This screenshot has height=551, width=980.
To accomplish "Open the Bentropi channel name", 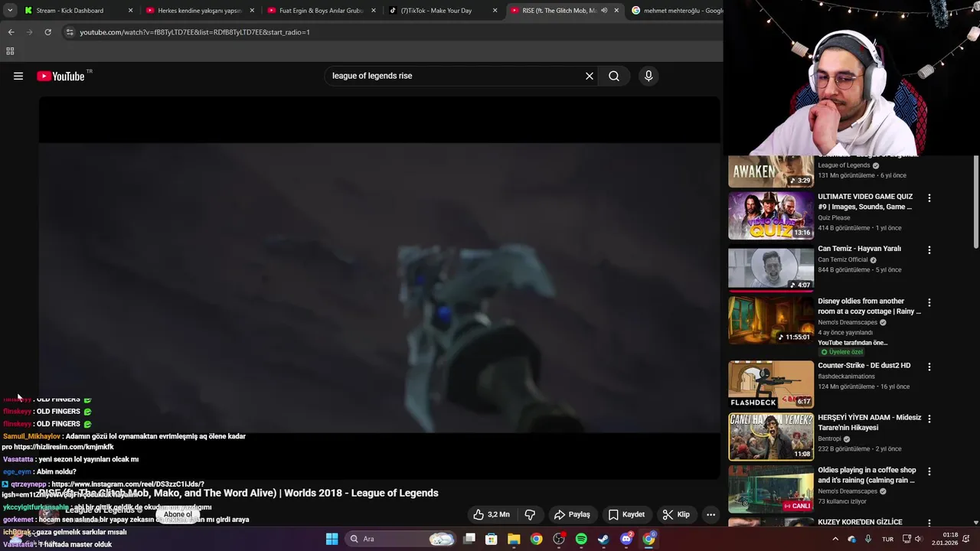I will [830, 439].
